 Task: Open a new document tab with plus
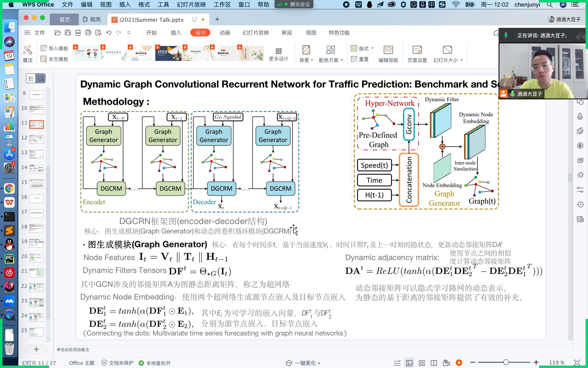pos(217,19)
